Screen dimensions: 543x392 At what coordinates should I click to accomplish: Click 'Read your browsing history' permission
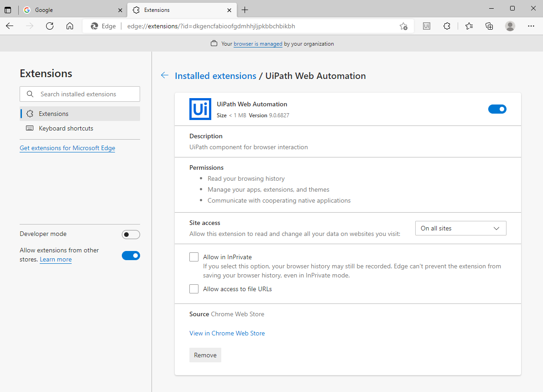[246, 179]
